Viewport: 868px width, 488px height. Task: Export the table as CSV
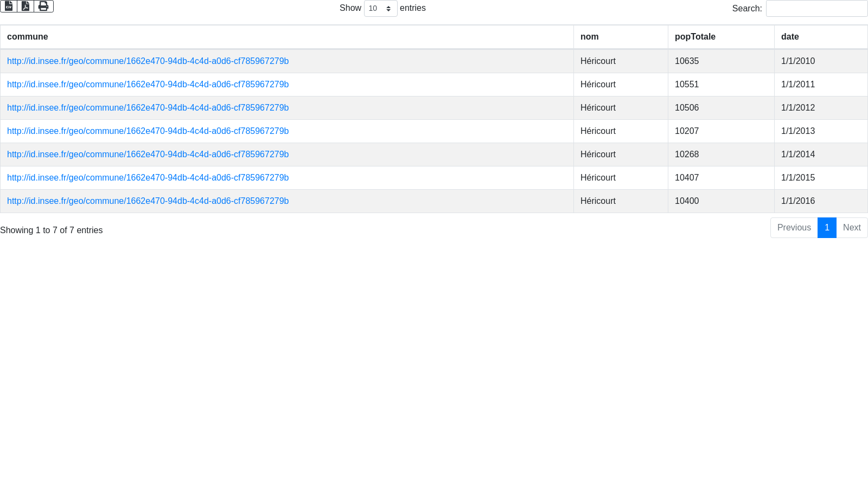(9, 6)
